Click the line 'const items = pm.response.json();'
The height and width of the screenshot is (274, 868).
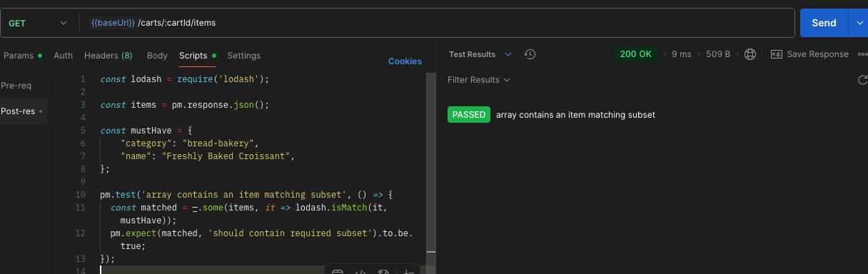point(185,105)
